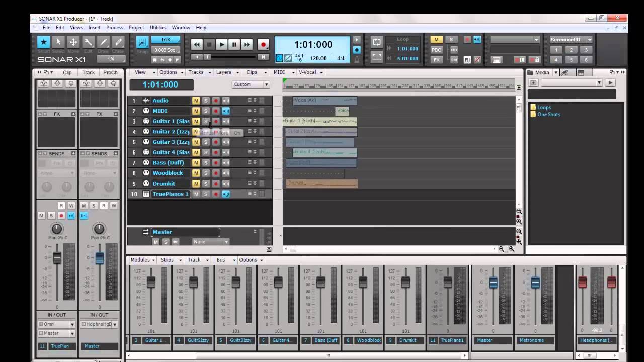Solo the MIDI track
This screenshot has height=362, width=644.
(205, 111)
